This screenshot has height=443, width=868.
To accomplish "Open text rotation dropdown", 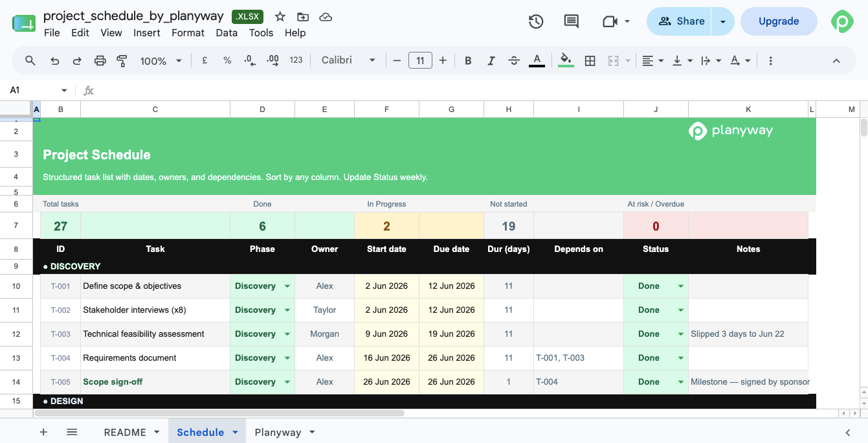I will [740, 60].
